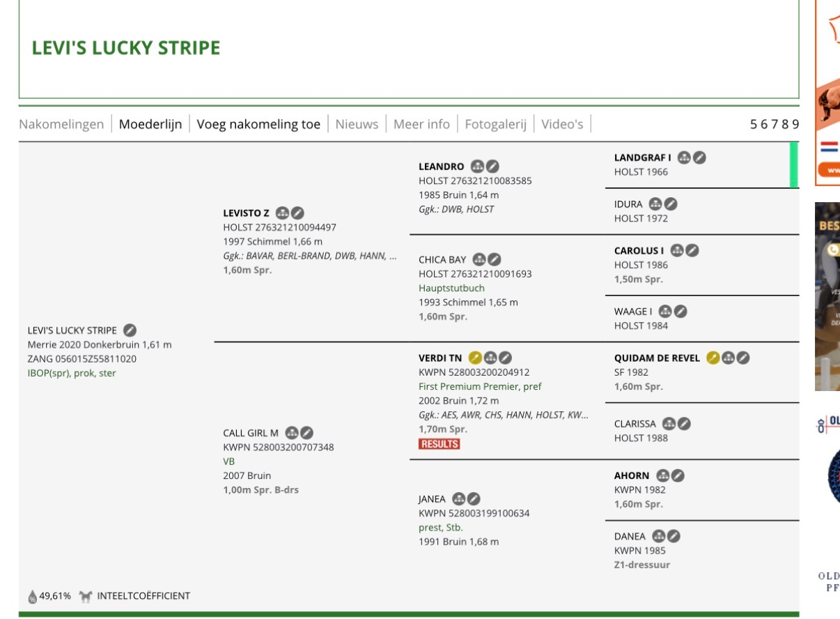Image resolution: width=840 pixels, height=619 pixels.
Task: Open the pedigree tree icon next to JANEA
Action: coord(458,498)
